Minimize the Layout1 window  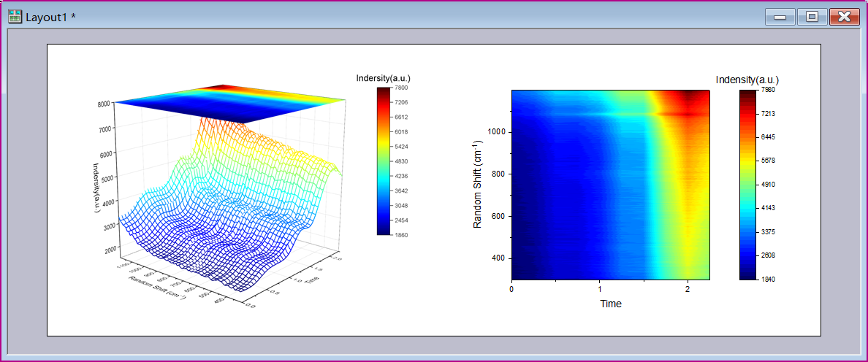(x=780, y=17)
